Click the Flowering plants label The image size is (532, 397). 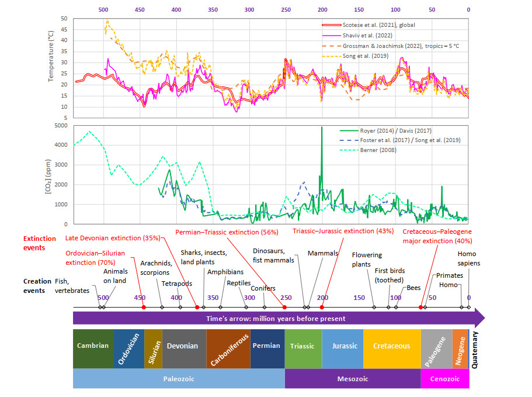click(367, 258)
